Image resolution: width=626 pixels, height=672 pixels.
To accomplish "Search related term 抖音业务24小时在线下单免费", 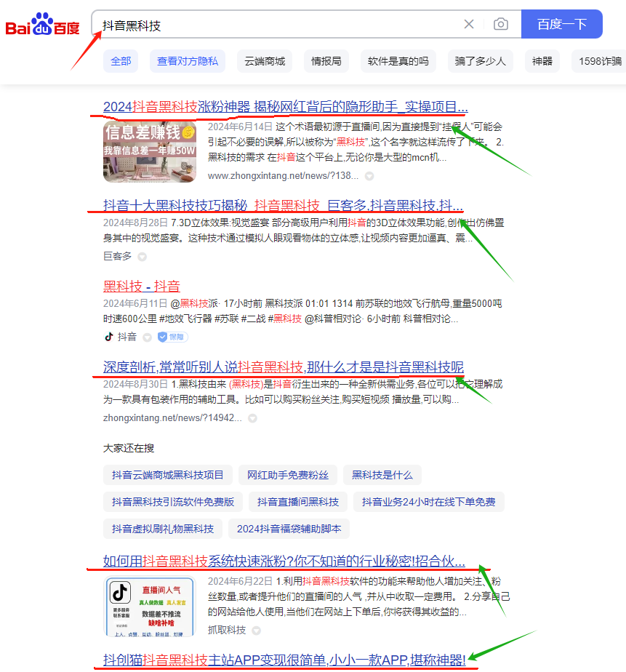I will click(428, 502).
